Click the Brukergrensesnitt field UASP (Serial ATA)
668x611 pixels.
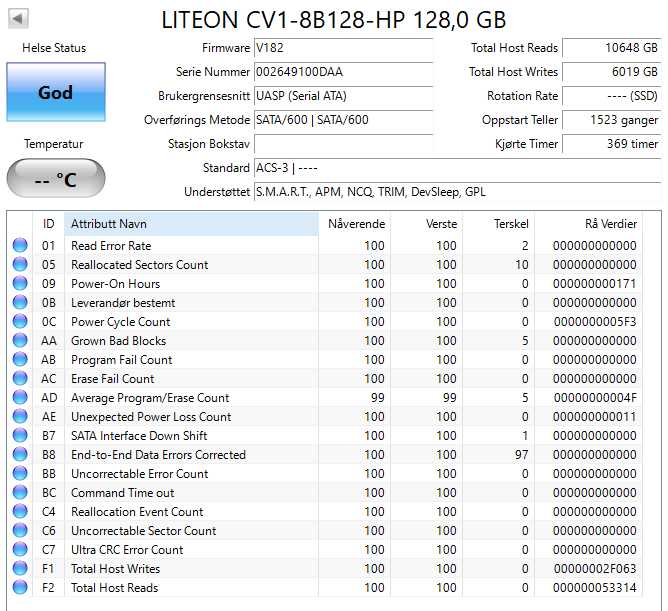[343, 96]
